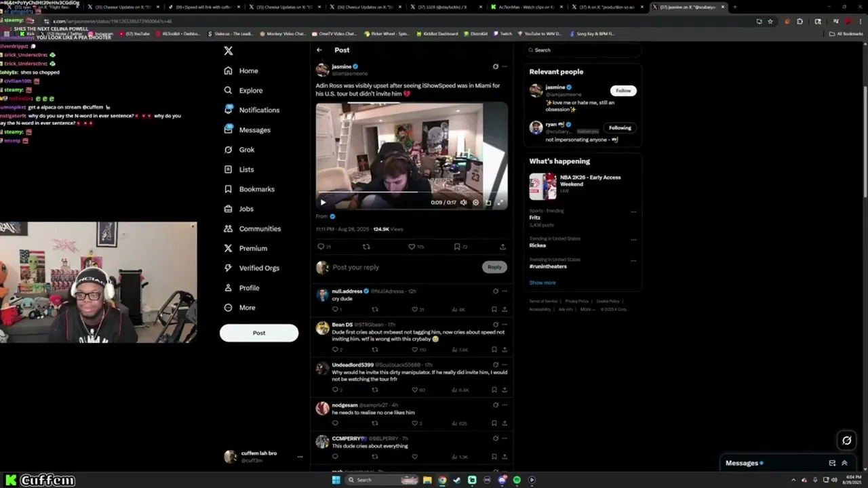Mute the video with the speaker icon

point(463,202)
